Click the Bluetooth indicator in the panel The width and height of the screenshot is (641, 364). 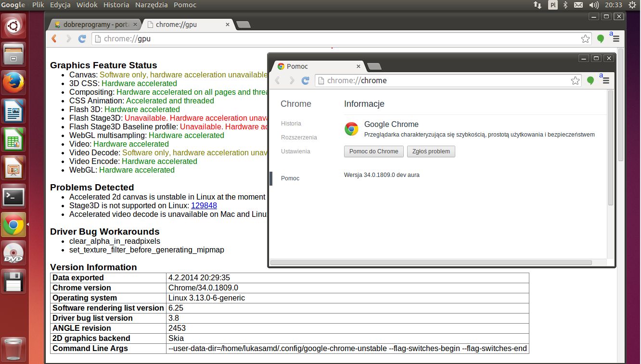(x=566, y=5)
